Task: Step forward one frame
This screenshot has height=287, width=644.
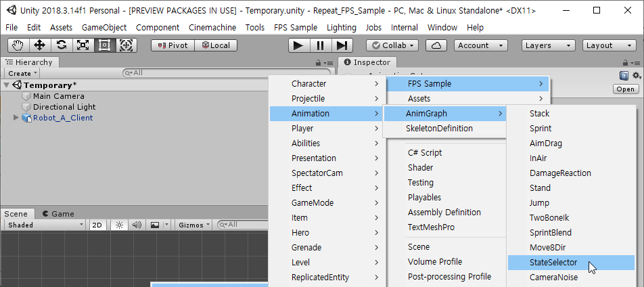Action: (x=342, y=45)
